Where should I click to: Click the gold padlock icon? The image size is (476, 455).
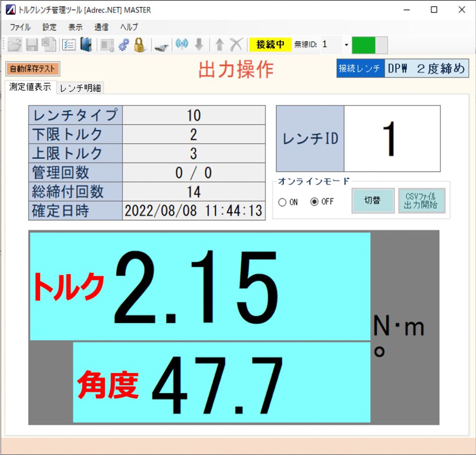click(x=139, y=45)
